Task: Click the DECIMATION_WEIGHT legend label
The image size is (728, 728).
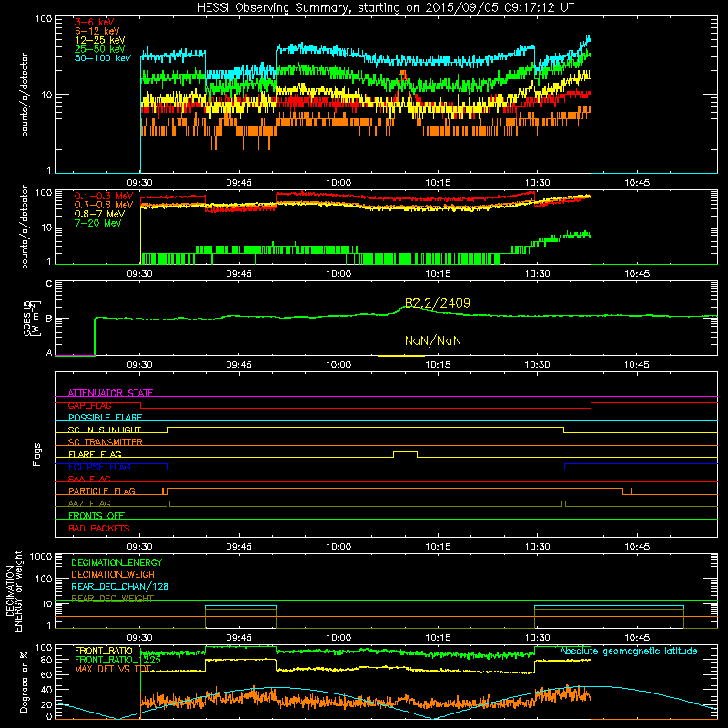Action: (116, 574)
